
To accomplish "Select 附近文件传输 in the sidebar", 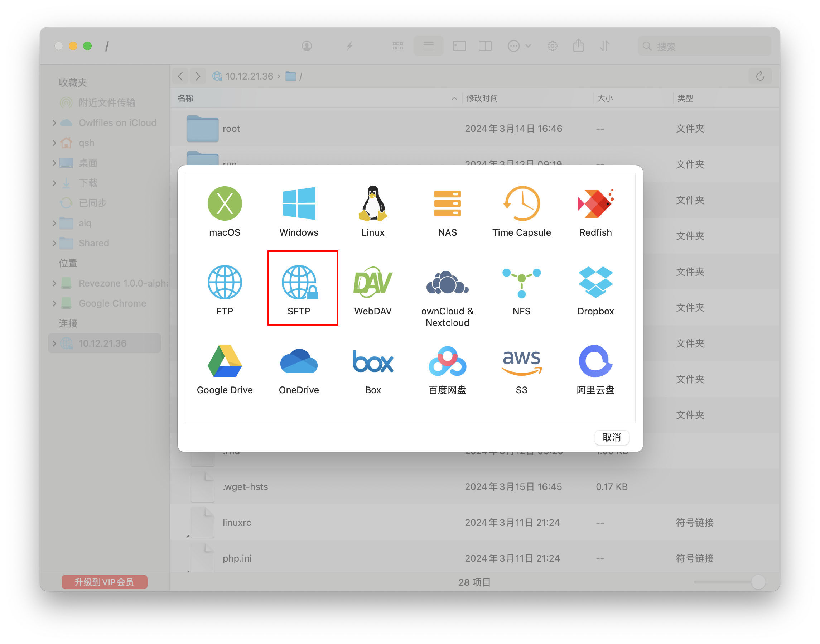I will [105, 102].
